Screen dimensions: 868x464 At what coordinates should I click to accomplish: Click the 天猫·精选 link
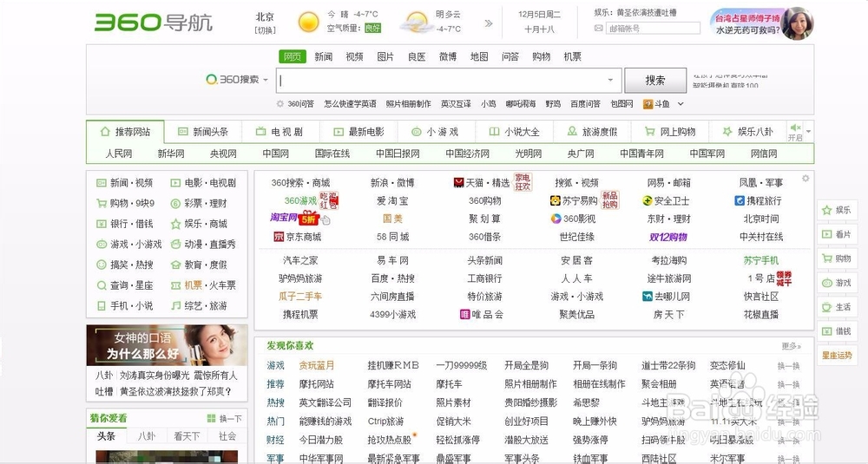[487, 182]
